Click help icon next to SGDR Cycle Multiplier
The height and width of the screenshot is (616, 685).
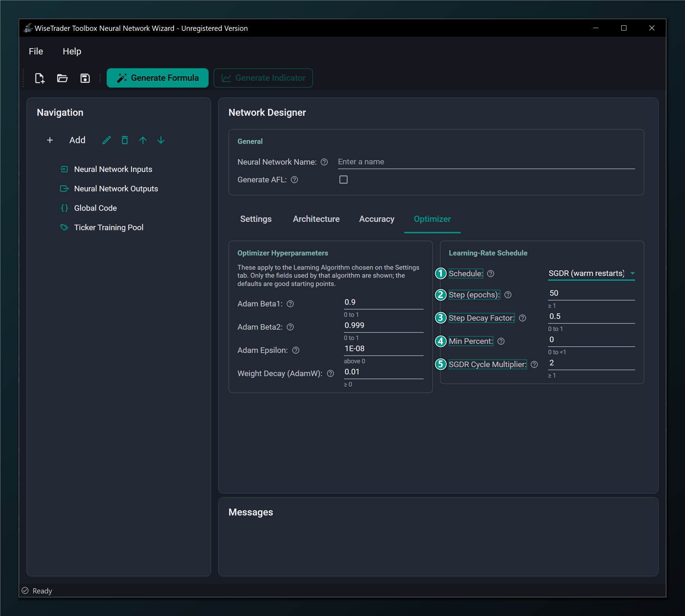pyautogui.click(x=535, y=364)
